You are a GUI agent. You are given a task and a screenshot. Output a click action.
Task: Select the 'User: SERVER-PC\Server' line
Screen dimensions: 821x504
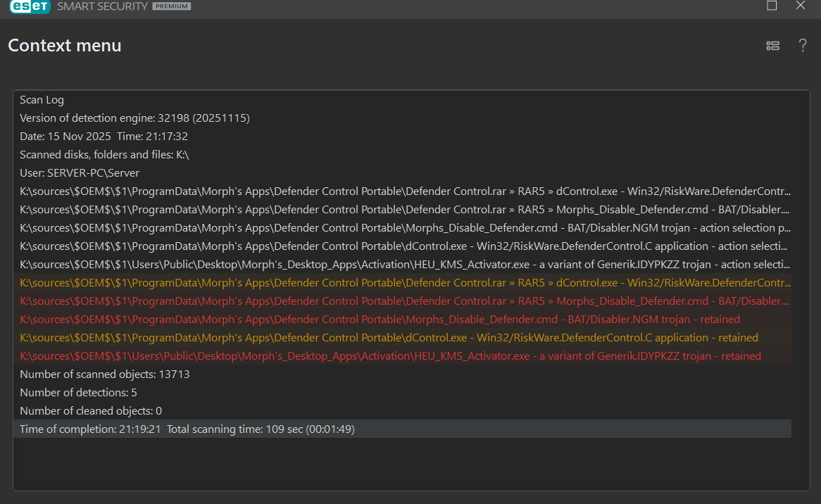(x=80, y=173)
